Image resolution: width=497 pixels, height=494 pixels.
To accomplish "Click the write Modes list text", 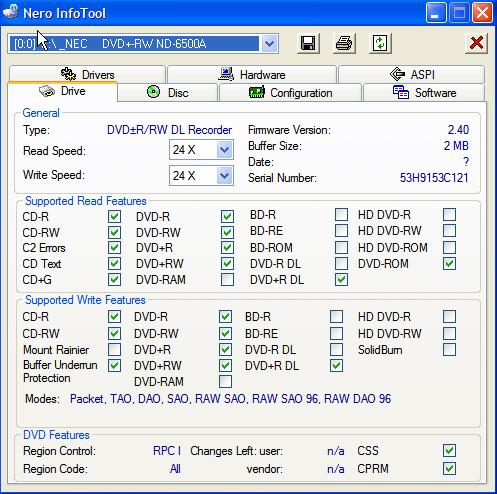I will tap(230, 399).
